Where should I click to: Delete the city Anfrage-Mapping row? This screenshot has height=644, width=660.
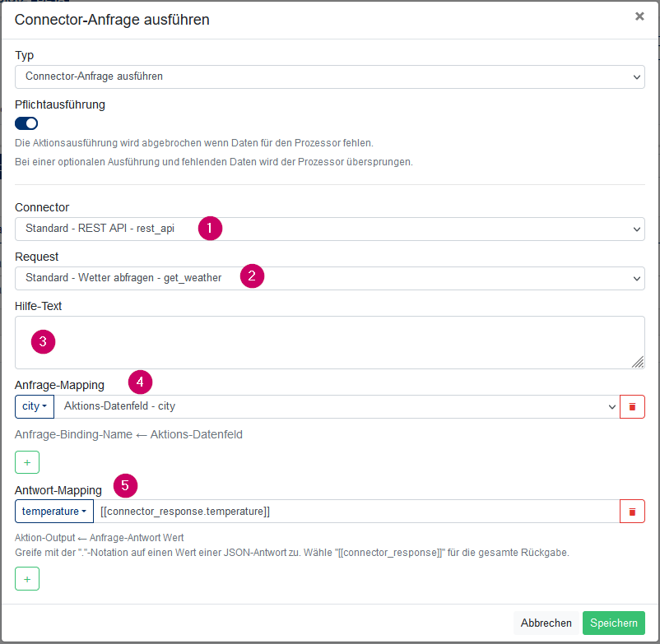click(x=632, y=406)
